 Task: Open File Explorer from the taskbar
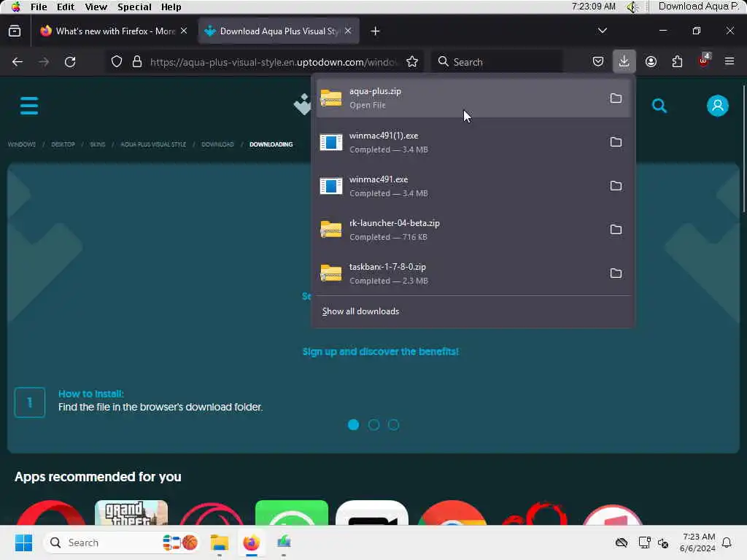(x=220, y=542)
